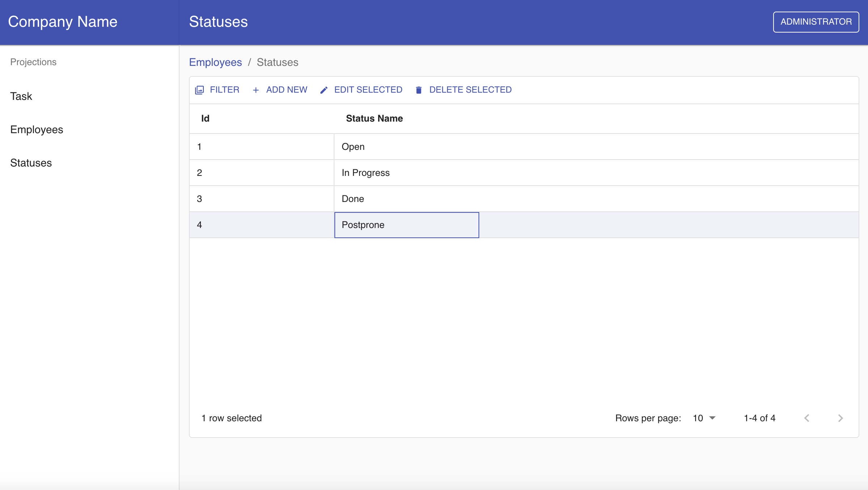Open the rows per page dropdown
This screenshot has width=868, height=490.
pos(704,418)
